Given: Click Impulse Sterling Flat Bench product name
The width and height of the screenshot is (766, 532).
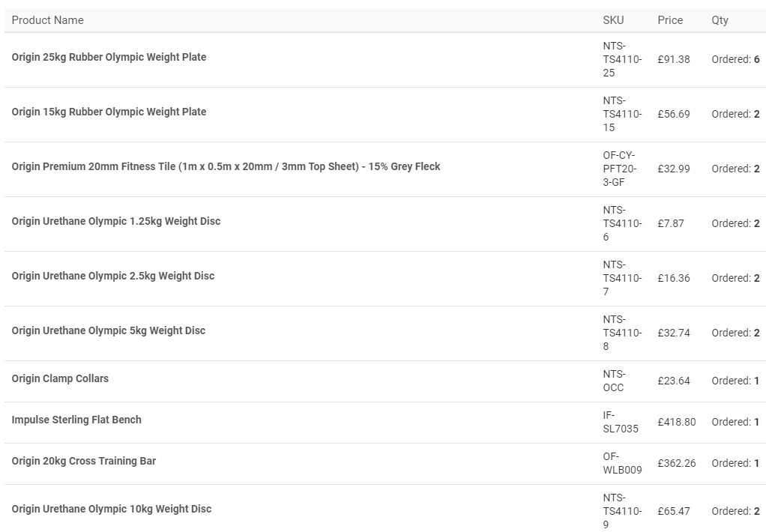Looking at the screenshot, I should [x=76, y=420].
